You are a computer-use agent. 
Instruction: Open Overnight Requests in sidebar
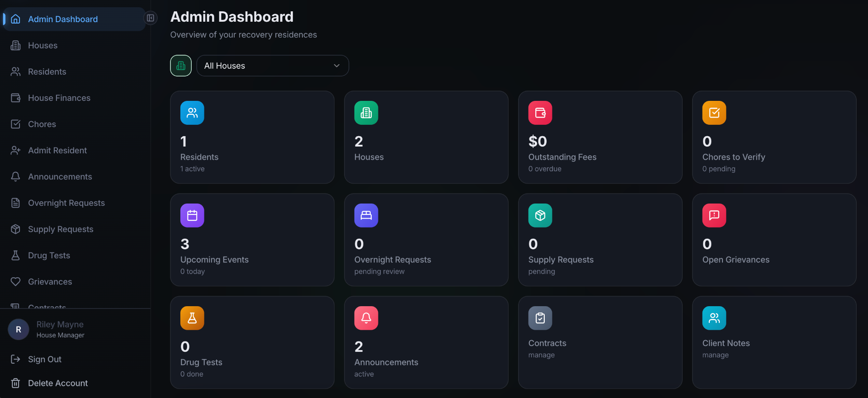tap(74, 203)
